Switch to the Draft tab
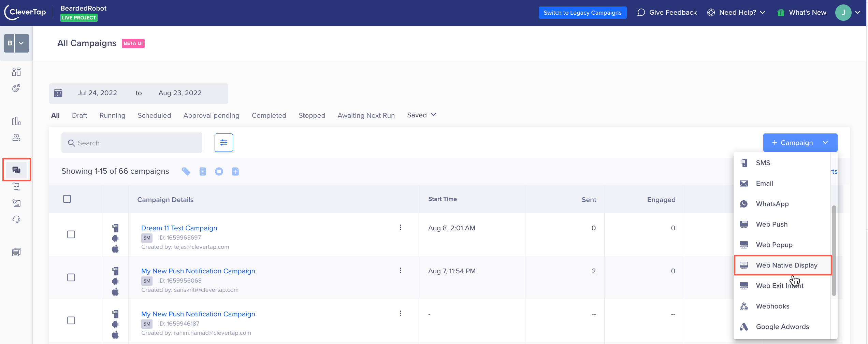The height and width of the screenshot is (344, 868). tap(79, 115)
